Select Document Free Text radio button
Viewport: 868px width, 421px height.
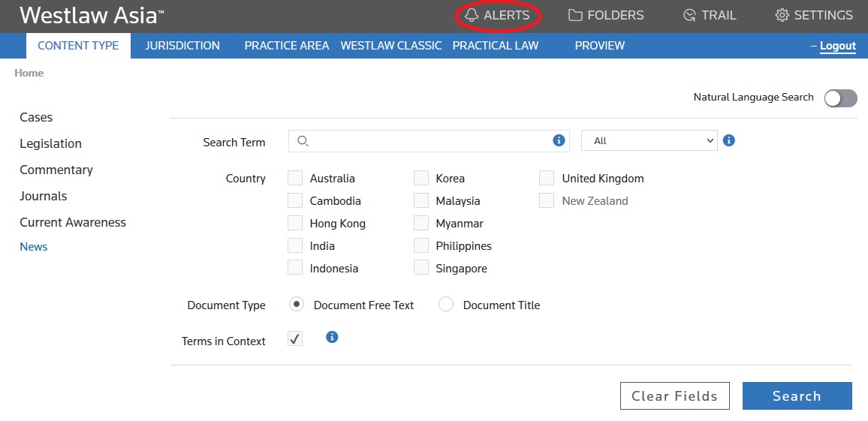coord(297,304)
